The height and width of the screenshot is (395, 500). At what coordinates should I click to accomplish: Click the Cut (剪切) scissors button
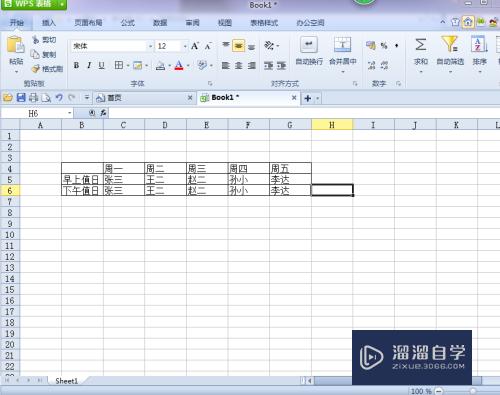click(44, 40)
